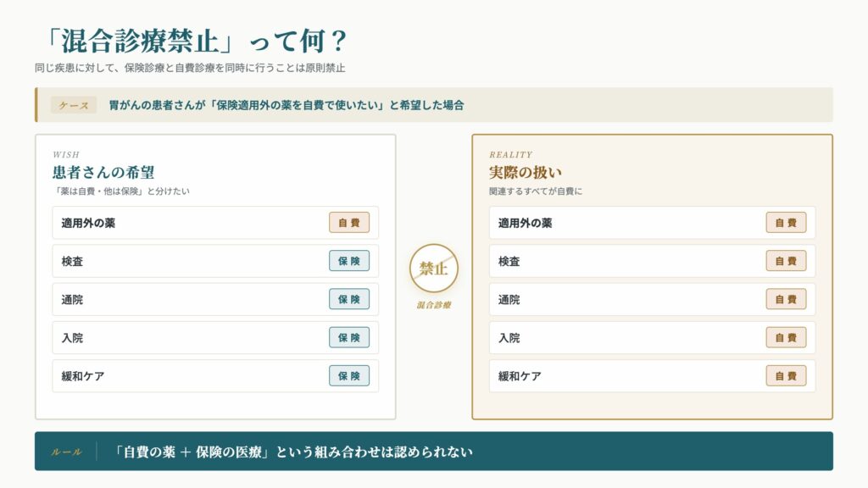Viewport: 868px width, 488px height.
Task: Click 自費 badge next to 検査 in REALITY panel
Action: [786, 261]
